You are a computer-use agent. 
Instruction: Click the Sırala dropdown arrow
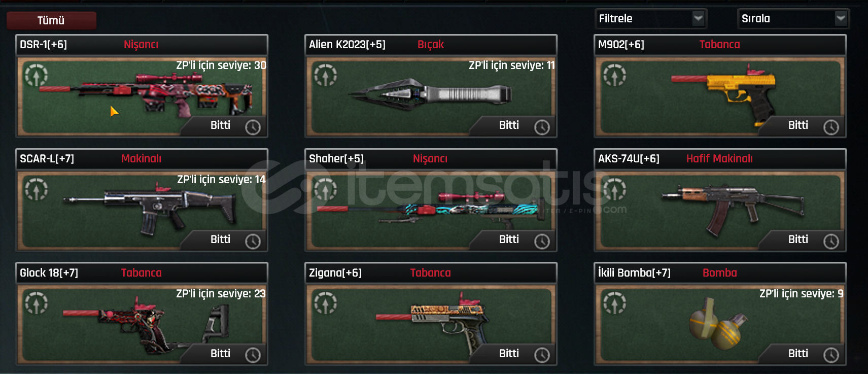tap(841, 19)
